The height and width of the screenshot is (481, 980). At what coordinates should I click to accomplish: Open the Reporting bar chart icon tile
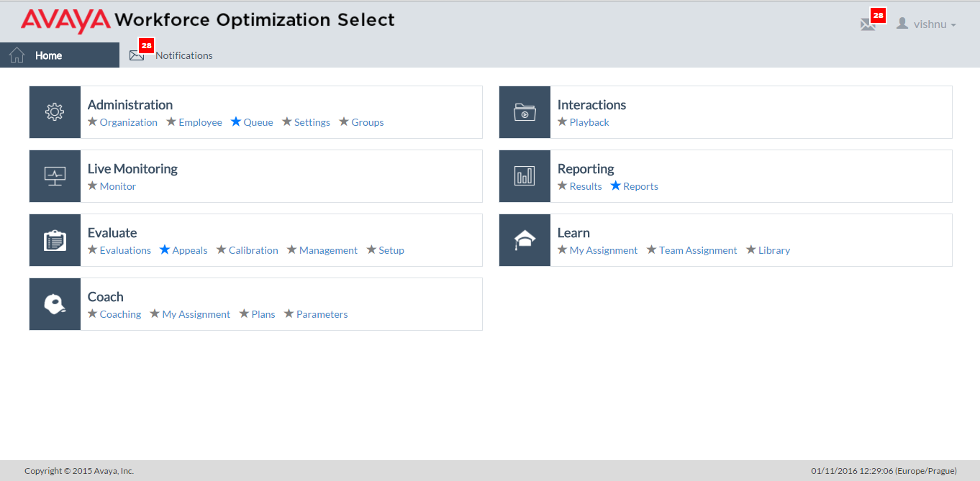tap(525, 176)
